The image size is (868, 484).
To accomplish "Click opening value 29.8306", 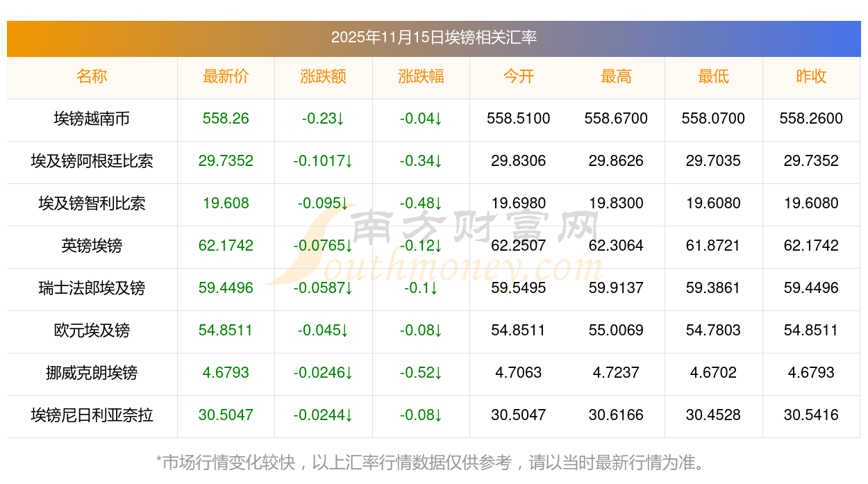I will (x=519, y=161).
